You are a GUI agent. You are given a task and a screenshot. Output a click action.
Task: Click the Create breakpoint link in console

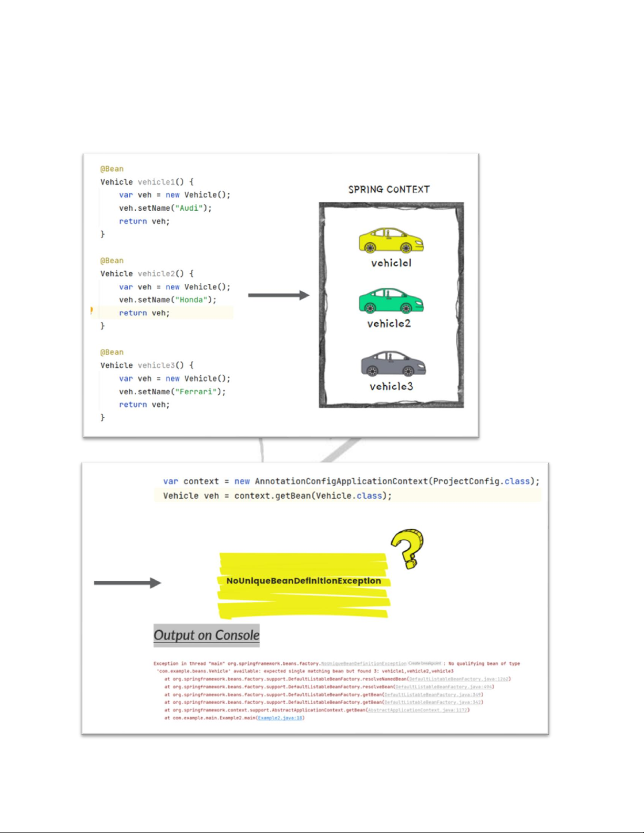pyautogui.click(x=424, y=663)
